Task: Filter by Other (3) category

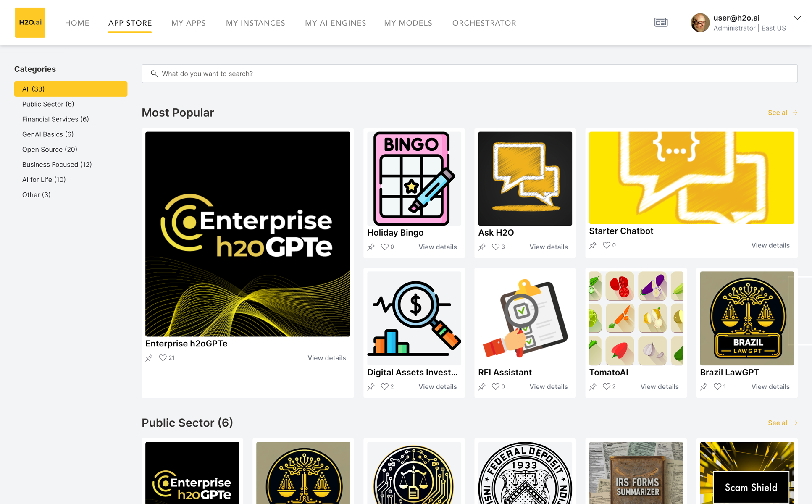Action: click(x=36, y=195)
